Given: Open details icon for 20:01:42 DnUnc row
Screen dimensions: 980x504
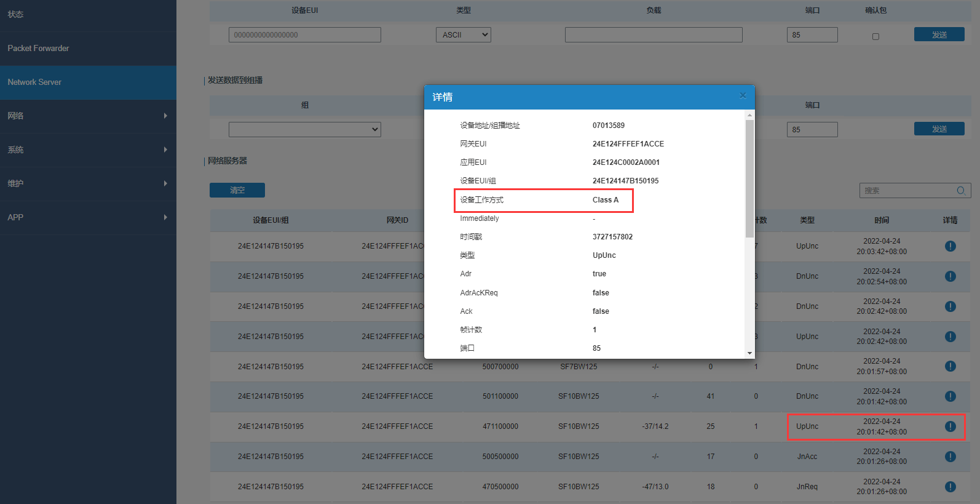Looking at the screenshot, I should [x=950, y=396].
